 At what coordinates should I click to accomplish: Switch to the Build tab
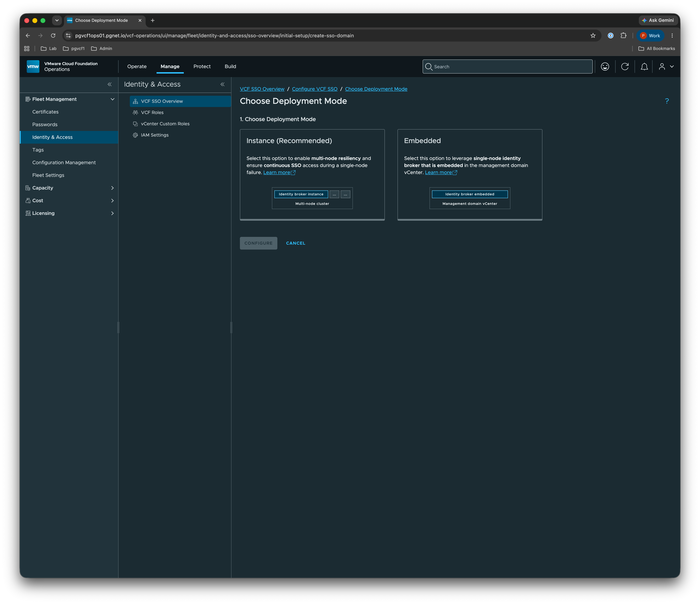(x=230, y=67)
